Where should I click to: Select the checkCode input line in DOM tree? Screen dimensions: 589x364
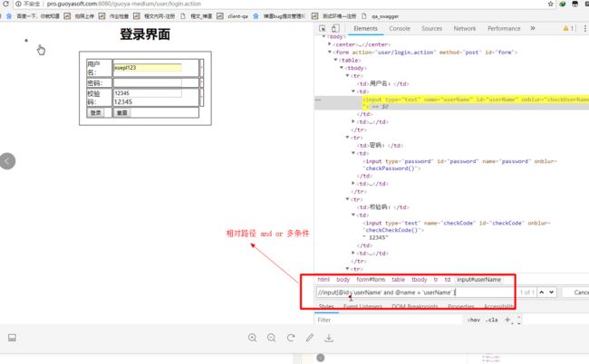457,226
